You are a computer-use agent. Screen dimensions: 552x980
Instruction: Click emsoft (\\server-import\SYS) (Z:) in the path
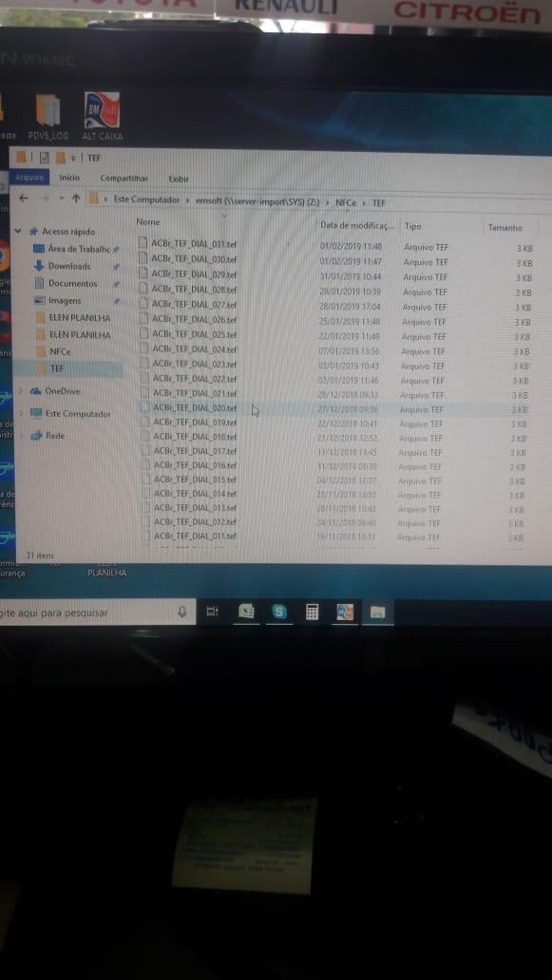click(x=257, y=201)
